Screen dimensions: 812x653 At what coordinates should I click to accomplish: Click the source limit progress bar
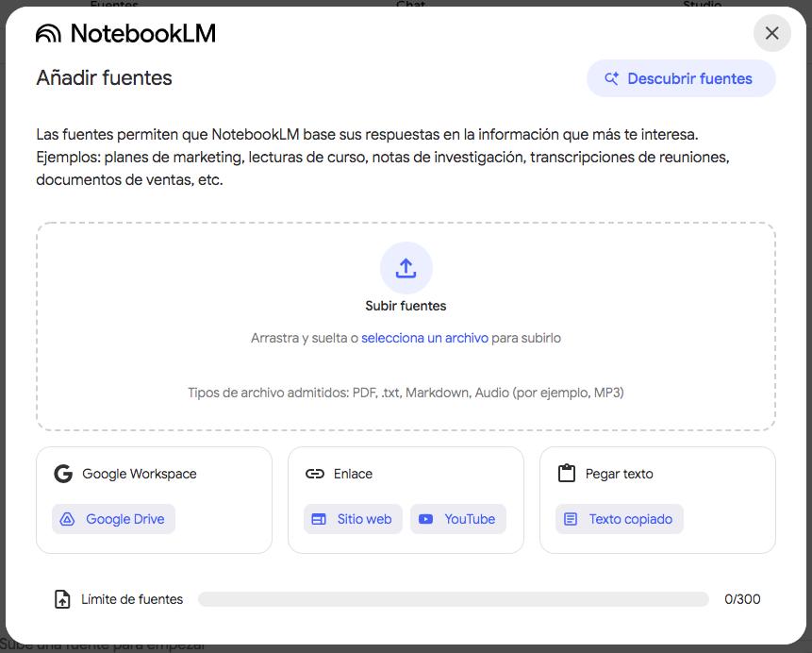point(453,599)
